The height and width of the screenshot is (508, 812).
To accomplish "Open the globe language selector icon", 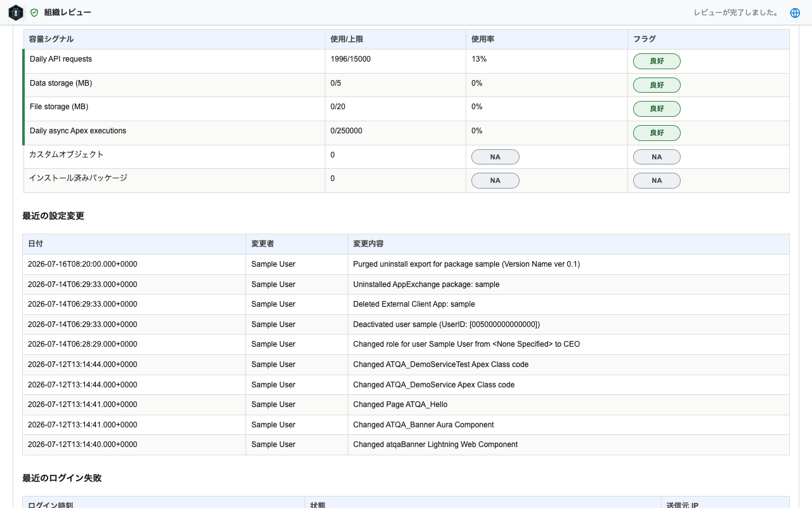I will click(x=795, y=13).
